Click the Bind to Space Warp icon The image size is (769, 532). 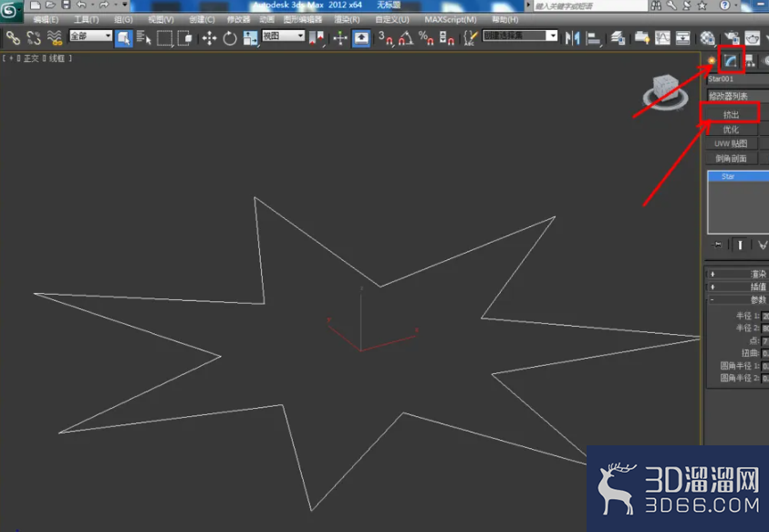pos(55,37)
